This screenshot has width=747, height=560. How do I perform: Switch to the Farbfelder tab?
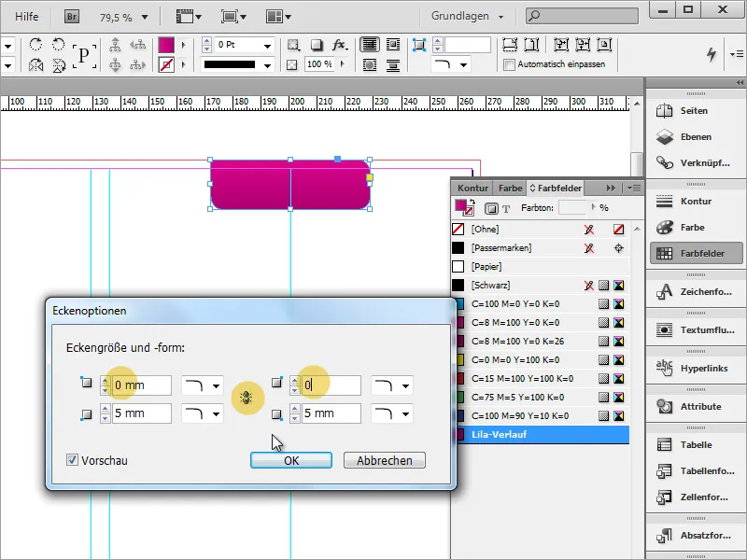click(556, 189)
